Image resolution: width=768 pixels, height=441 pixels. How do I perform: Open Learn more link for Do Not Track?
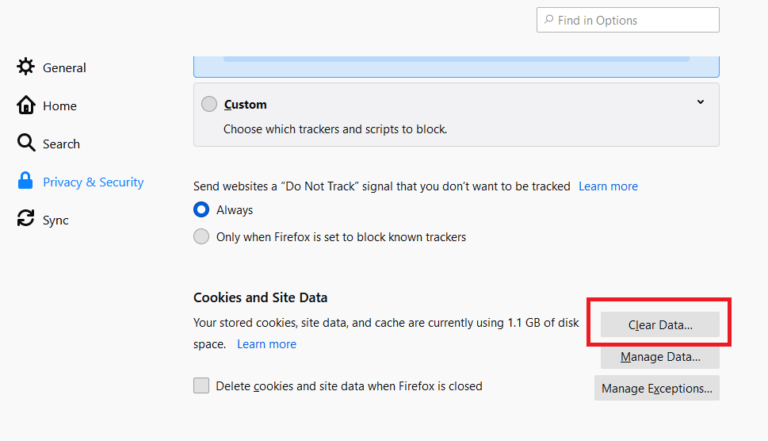tap(608, 186)
